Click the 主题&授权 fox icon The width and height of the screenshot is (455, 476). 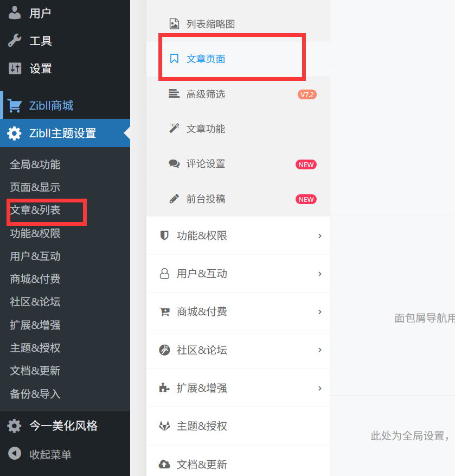coord(164,426)
